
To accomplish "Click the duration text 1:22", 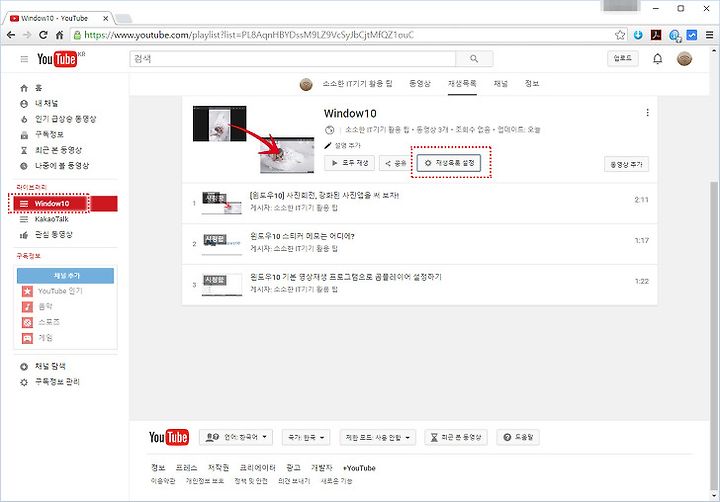I will [641, 282].
